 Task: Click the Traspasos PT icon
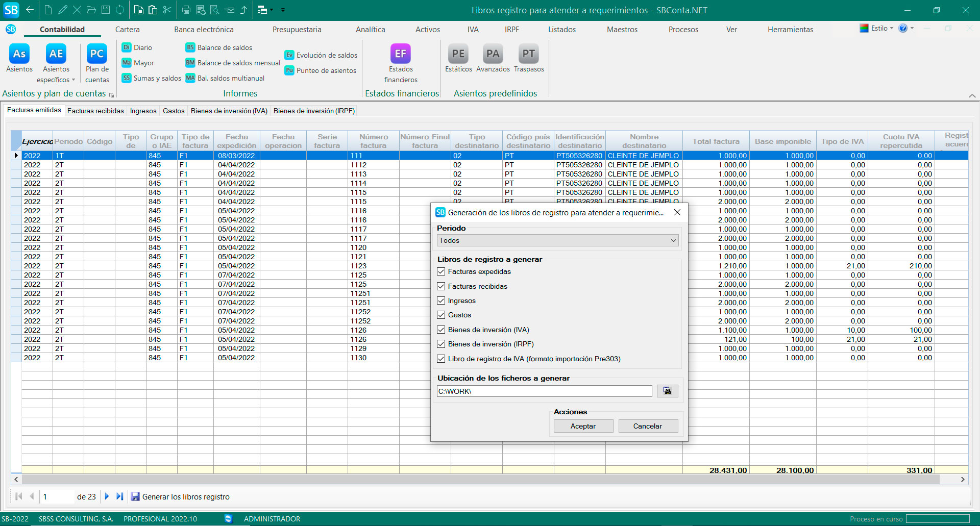[x=529, y=54]
